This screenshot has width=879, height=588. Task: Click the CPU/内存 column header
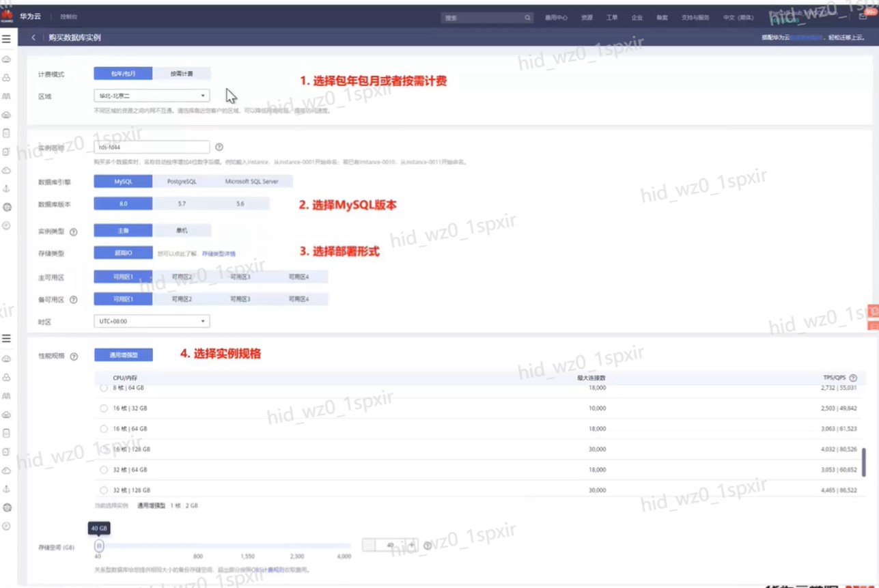coord(125,378)
